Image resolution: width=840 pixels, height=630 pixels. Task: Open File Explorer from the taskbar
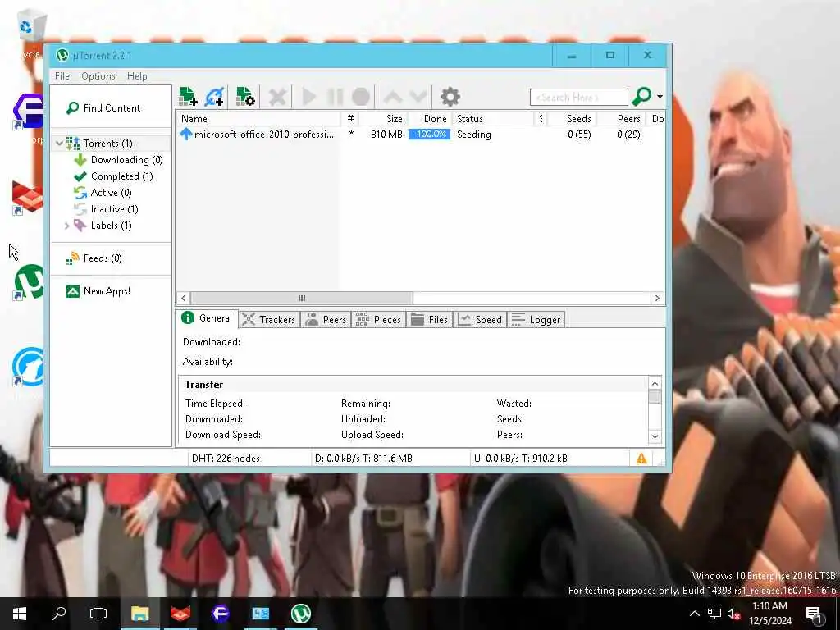(139, 614)
